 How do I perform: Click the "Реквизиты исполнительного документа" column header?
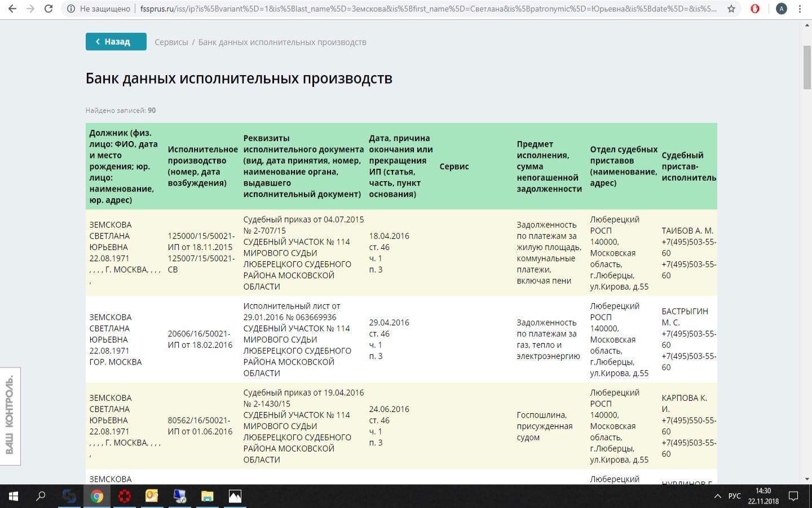pyautogui.click(x=303, y=167)
